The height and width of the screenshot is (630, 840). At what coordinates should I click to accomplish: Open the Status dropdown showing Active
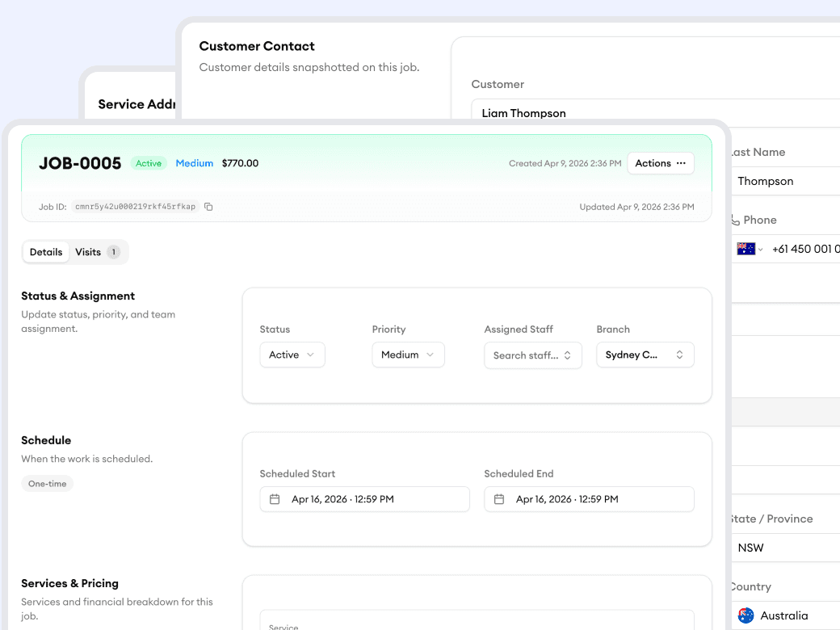(292, 354)
